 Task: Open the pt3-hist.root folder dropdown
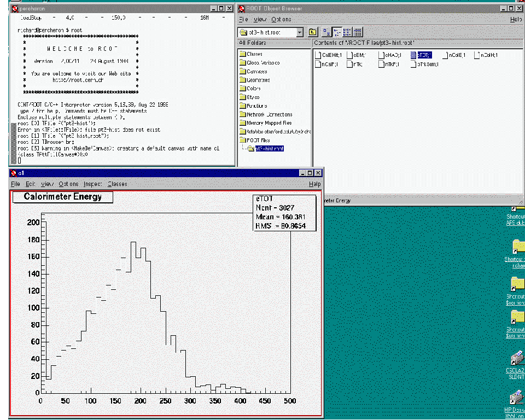click(299, 32)
